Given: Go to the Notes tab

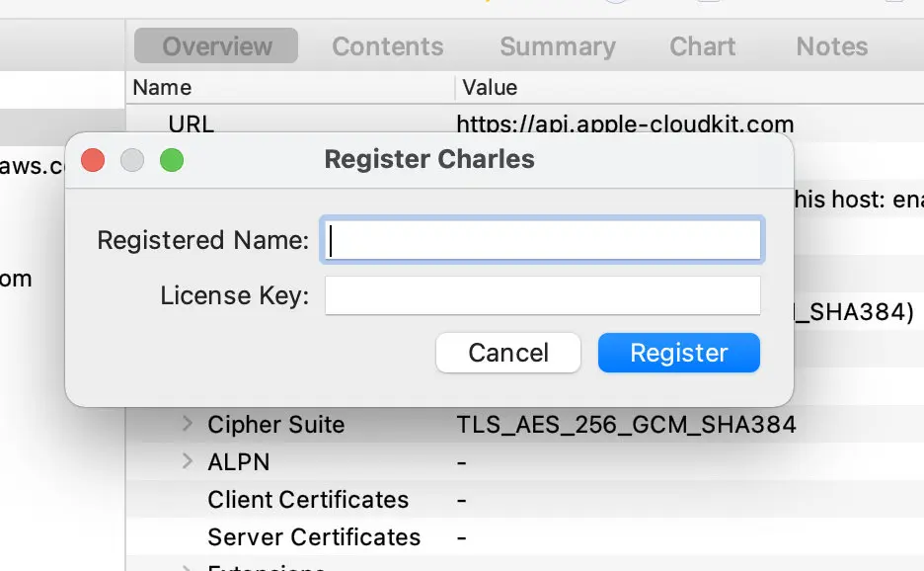Looking at the screenshot, I should [x=831, y=46].
